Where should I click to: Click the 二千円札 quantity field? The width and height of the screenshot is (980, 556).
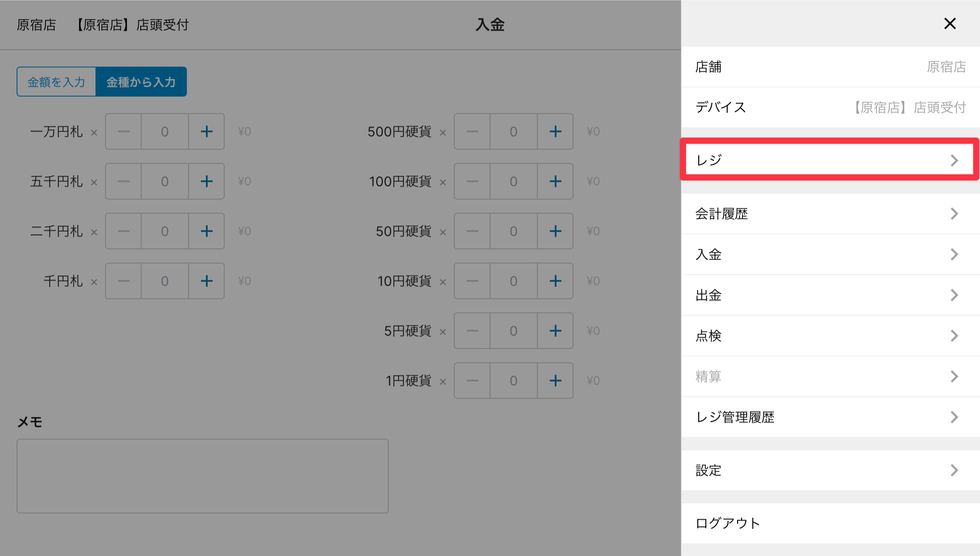coord(165,231)
